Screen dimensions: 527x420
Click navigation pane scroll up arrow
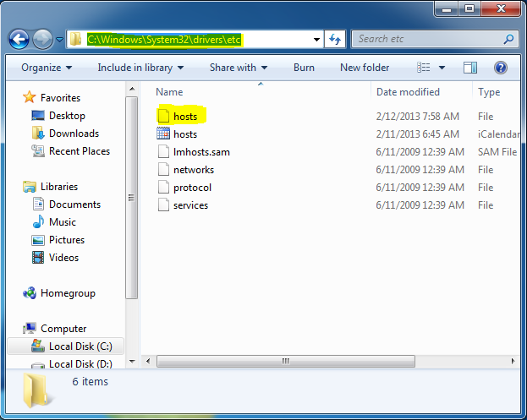(132, 89)
